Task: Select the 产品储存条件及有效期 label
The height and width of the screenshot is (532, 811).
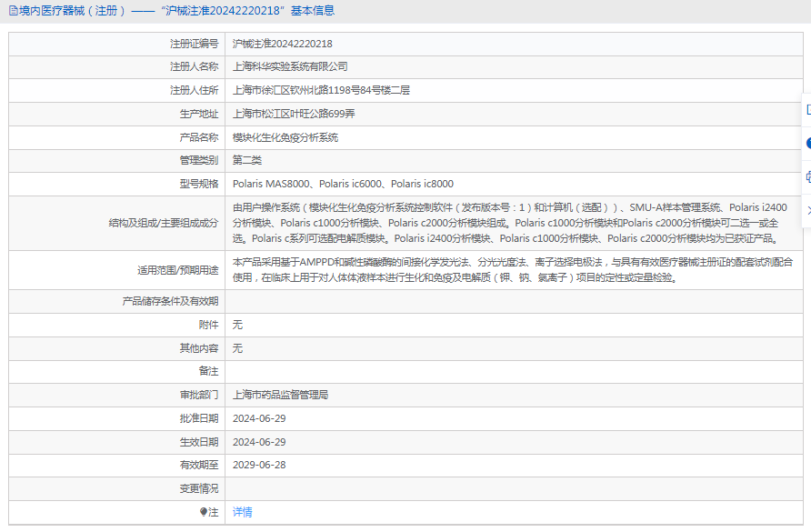Action: [170, 301]
